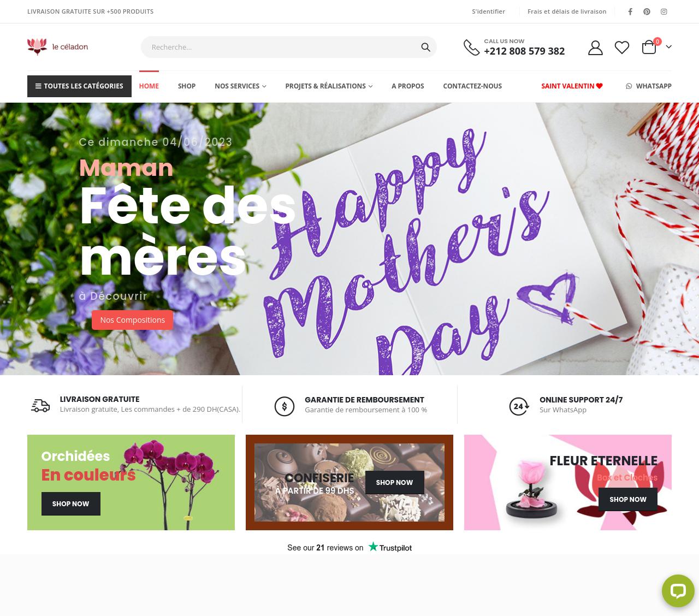The height and width of the screenshot is (616, 699).
Task: Click the le céladon logo
Action: (x=58, y=46)
